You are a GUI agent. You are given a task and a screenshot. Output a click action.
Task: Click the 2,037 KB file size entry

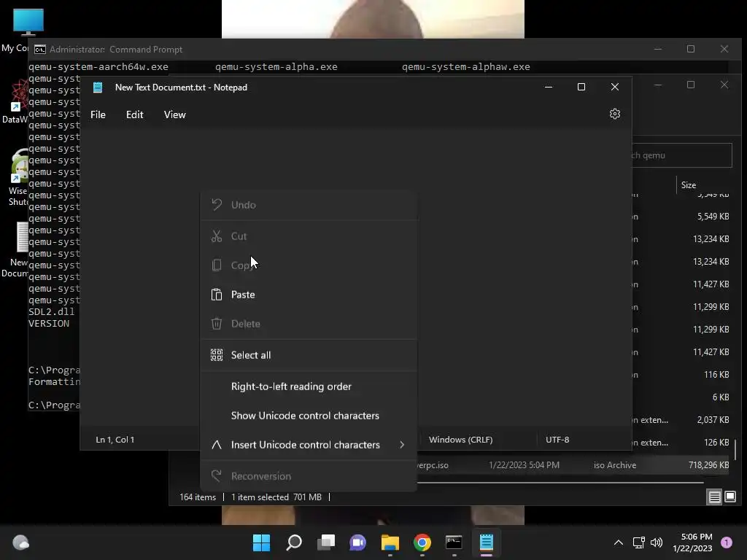(713, 420)
